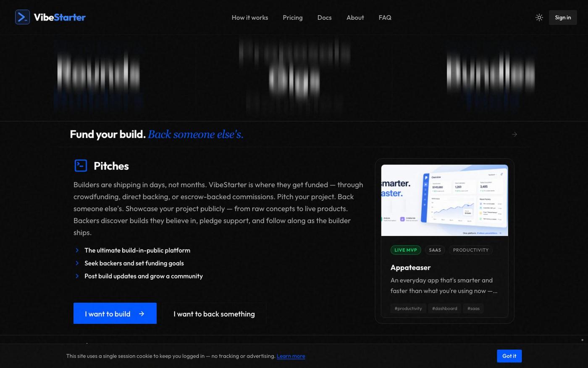Select the #dashboard hashtag
Viewport: 588px width, 368px height.
coord(444,308)
